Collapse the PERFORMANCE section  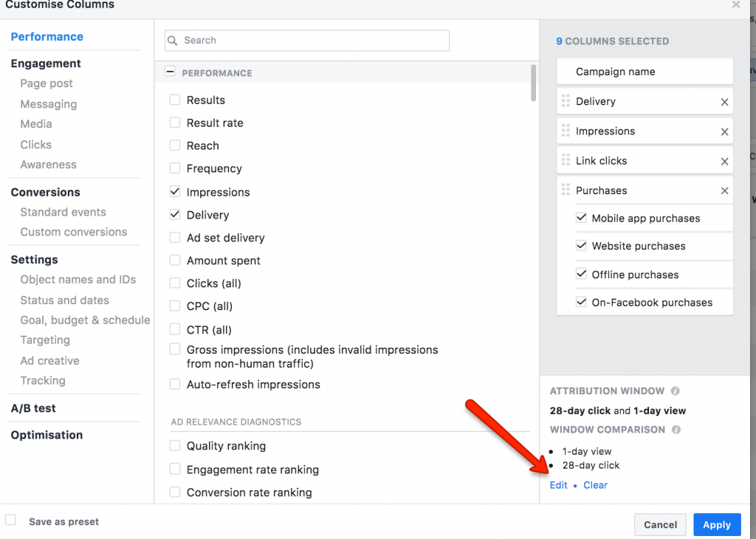point(170,72)
